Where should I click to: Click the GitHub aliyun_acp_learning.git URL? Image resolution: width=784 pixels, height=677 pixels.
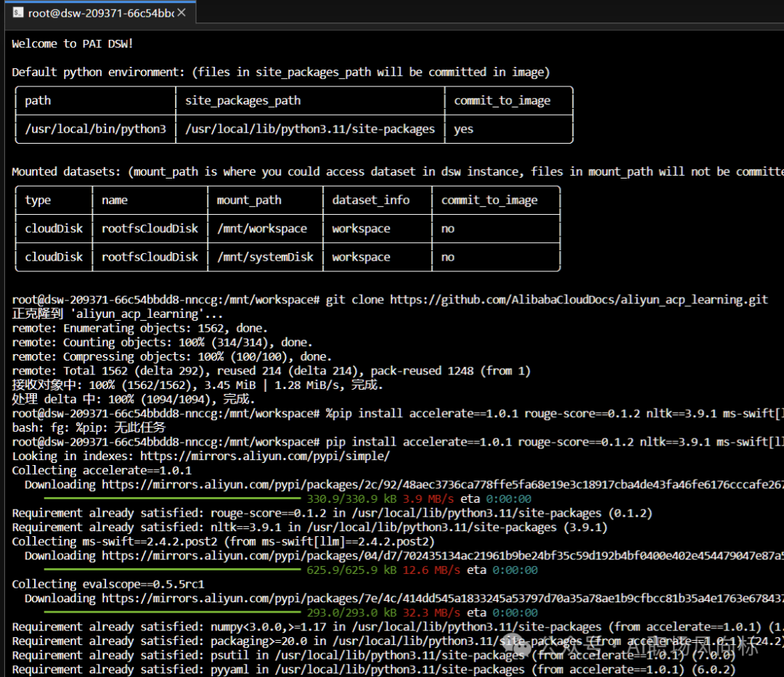tap(579, 299)
